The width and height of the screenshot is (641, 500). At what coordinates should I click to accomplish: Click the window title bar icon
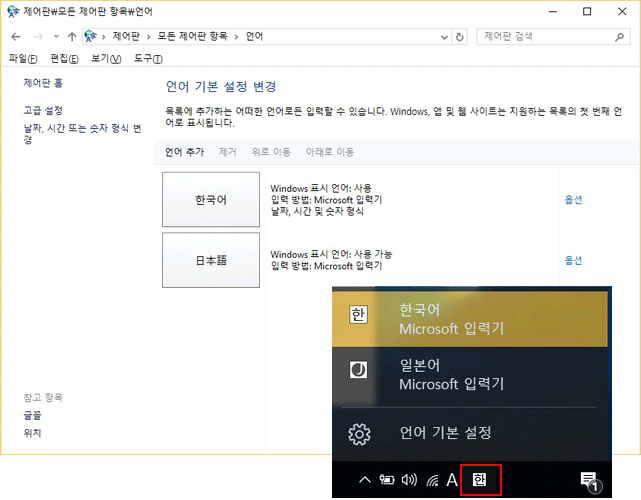point(13,11)
